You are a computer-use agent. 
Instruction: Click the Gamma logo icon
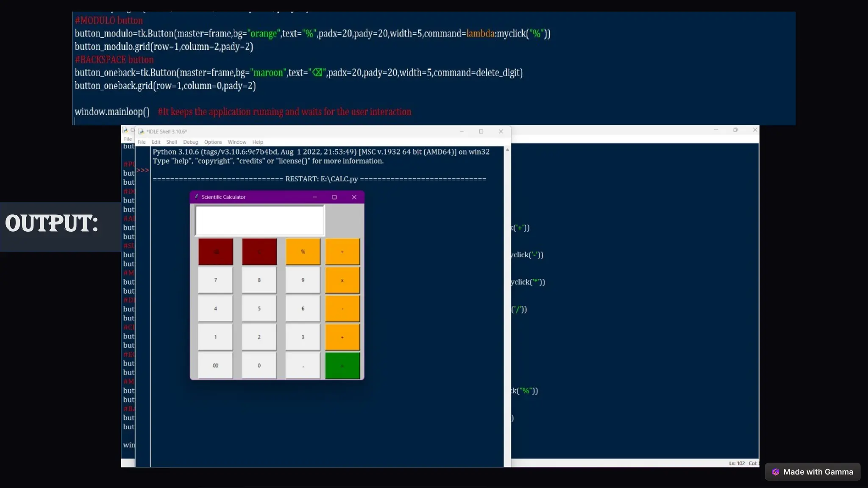776,472
